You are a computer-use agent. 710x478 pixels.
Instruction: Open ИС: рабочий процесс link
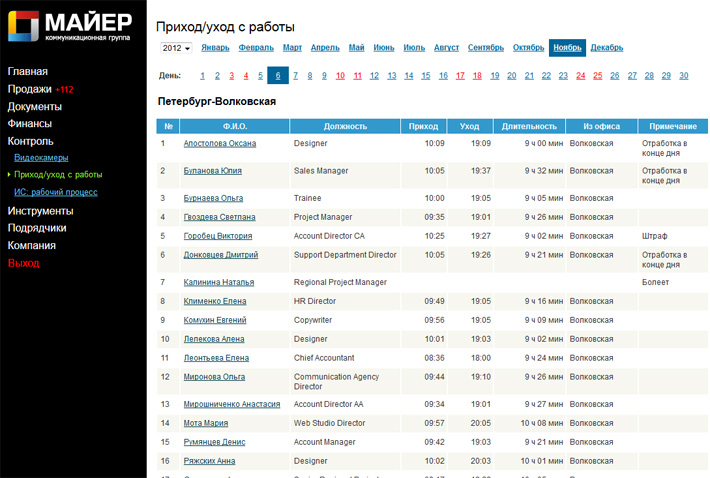[55, 191]
